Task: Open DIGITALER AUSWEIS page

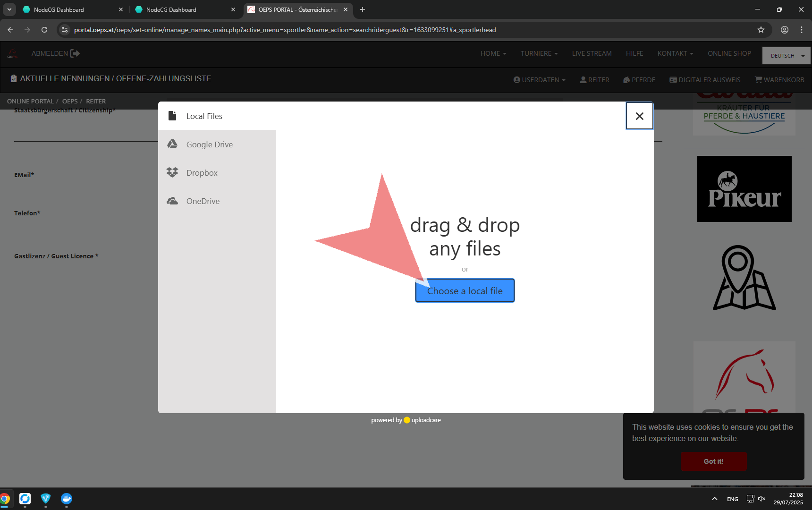Action: point(705,80)
